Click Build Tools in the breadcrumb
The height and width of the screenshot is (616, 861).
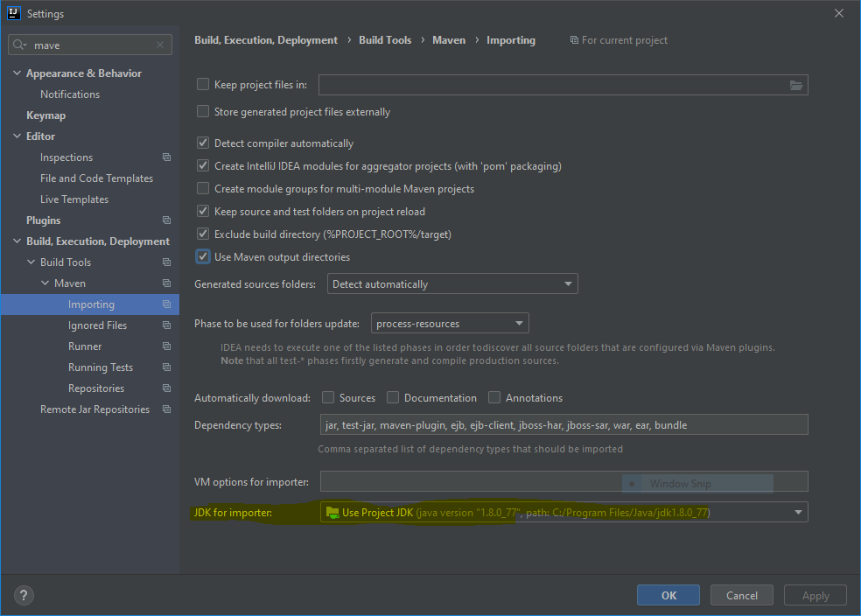point(385,40)
